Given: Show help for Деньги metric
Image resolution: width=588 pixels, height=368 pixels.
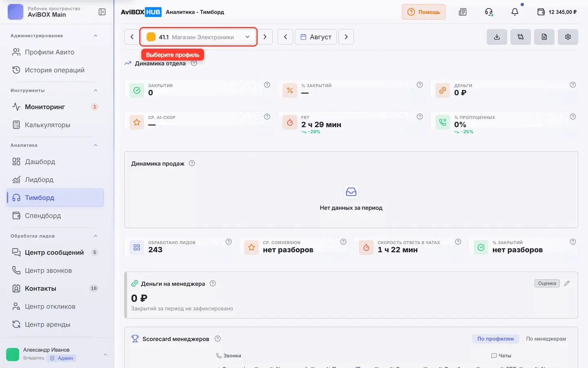Looking at the screenshot, I should coord(573,85).
